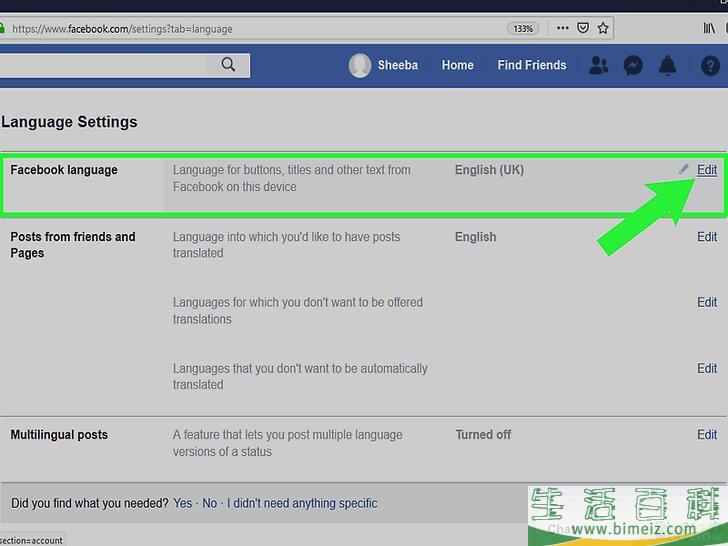Screen dimensions: 728x546
Task: Click the English (UK) language value
Action: pos(489,170)
